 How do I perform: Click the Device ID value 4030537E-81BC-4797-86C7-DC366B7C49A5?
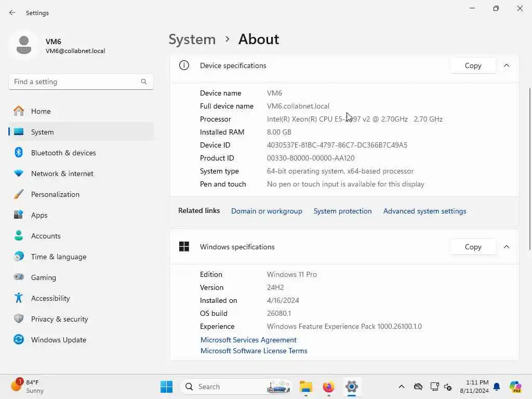tap(337, 145)
